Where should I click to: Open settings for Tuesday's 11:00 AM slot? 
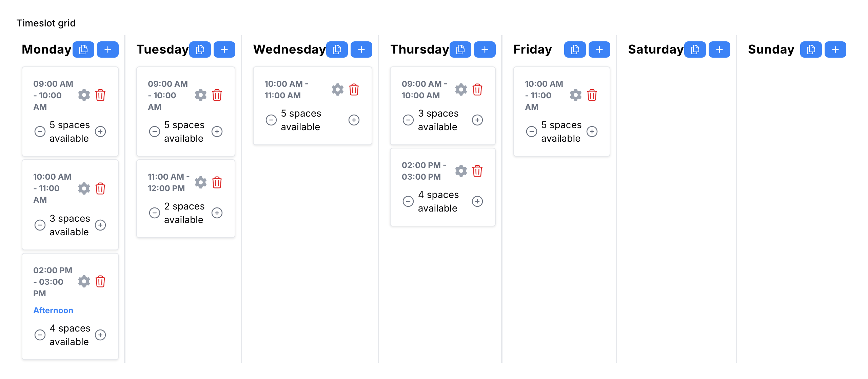[200, 182]
